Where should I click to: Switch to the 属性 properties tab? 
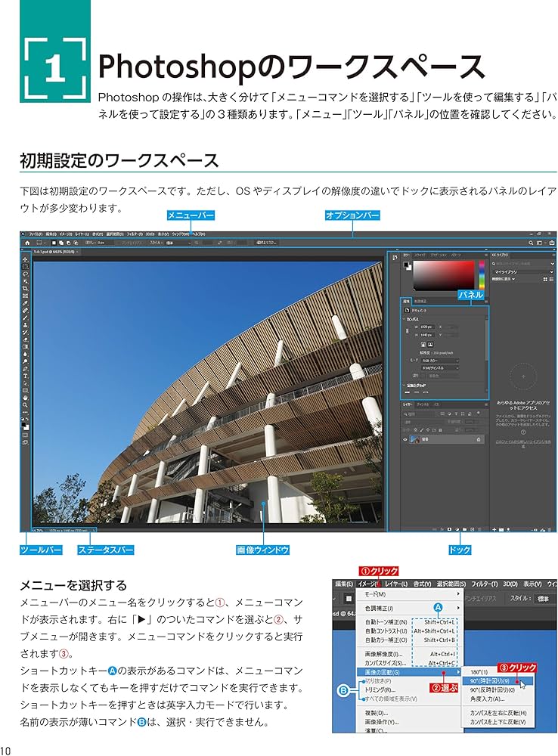[x=406, y=301]
